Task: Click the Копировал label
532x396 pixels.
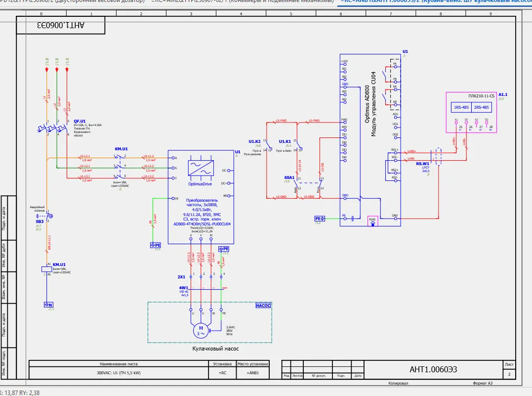Action: click(x=398, y=384)
